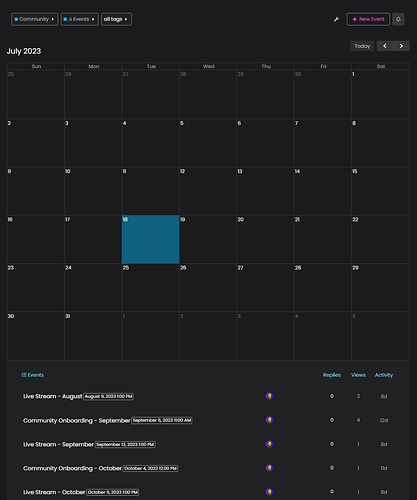Open Live Stream - August topic
417x500 pixels.
coord(52,396)
